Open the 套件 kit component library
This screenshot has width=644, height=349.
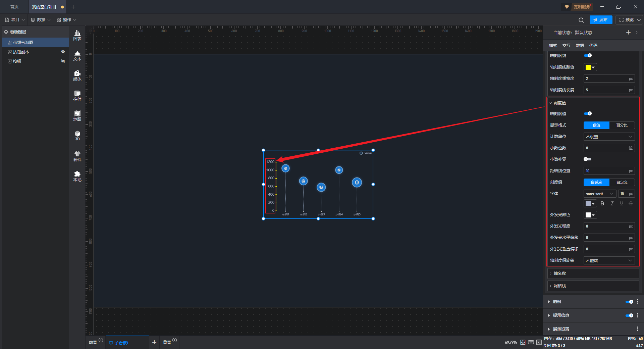pos(77,156)
